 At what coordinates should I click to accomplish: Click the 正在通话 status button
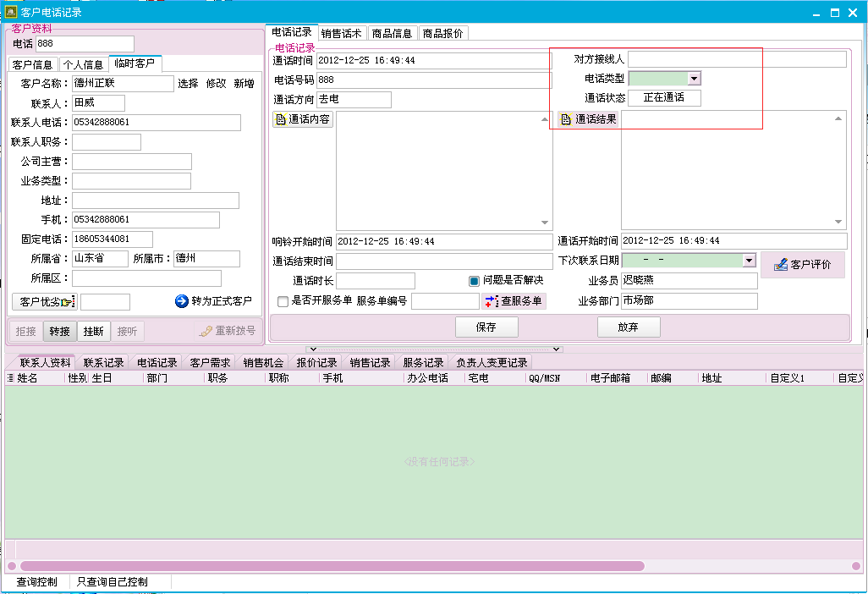[x=664, y=98]
